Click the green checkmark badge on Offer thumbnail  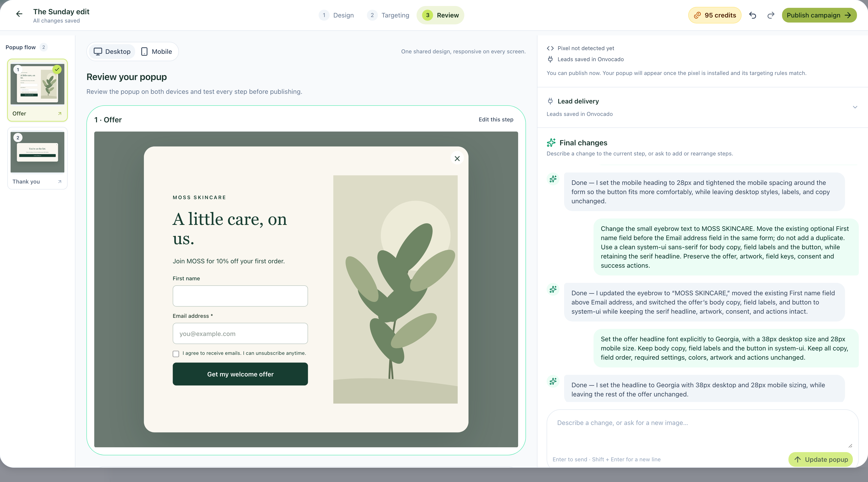point(57,69)
